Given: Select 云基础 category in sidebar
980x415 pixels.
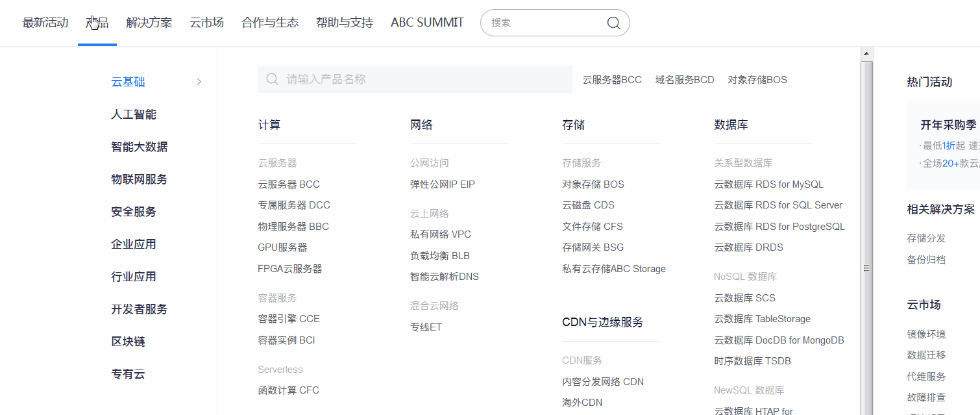Looking at the screenshot, I should coord(128,82).
